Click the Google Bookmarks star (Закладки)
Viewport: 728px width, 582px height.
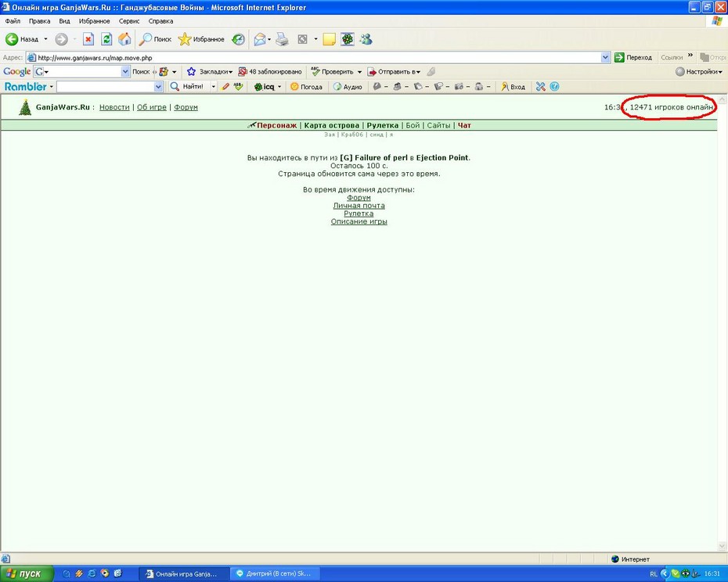209,71
